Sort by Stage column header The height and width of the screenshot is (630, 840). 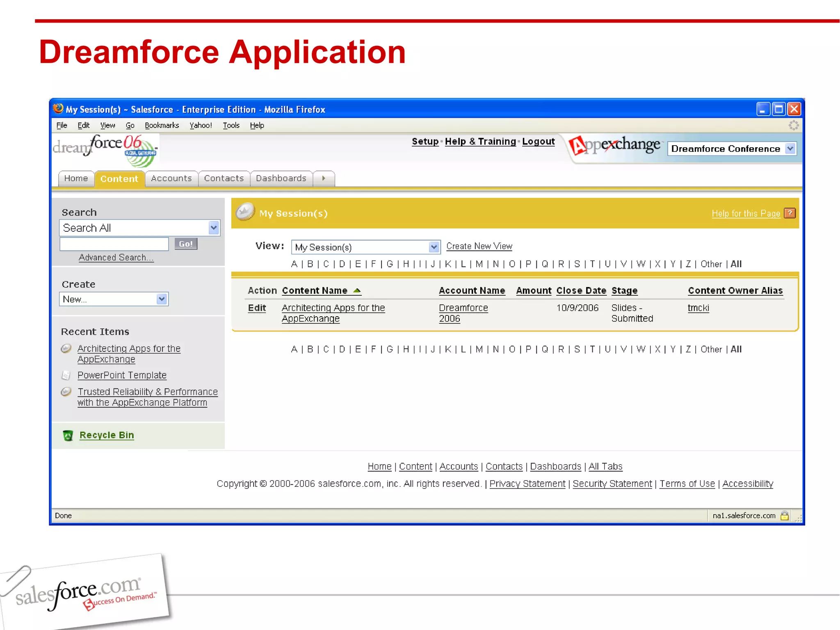coord(624,290)
